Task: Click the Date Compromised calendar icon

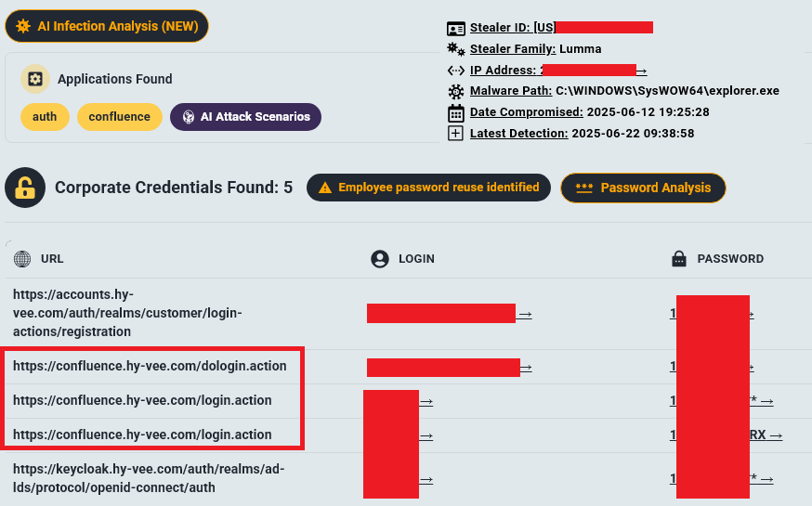Action: click(456, 112)
